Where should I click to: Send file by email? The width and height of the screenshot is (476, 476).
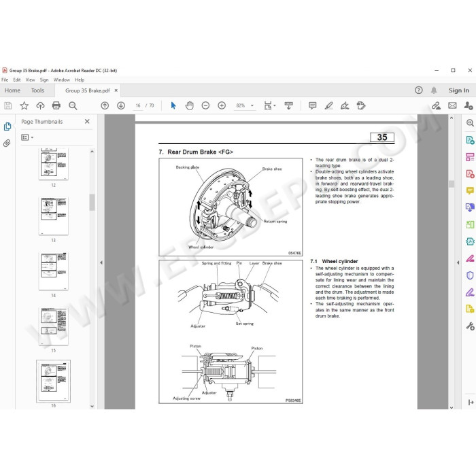[452, 105]
